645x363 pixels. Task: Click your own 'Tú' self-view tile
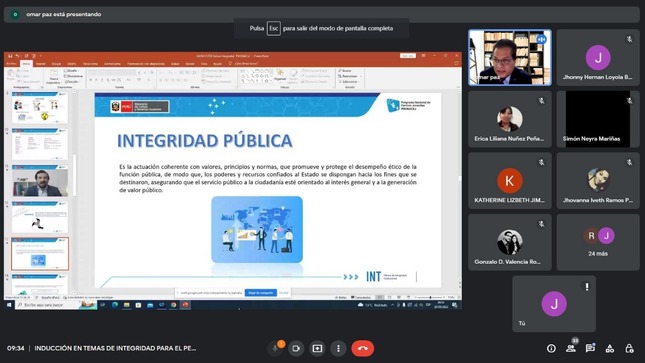point(554,304)
